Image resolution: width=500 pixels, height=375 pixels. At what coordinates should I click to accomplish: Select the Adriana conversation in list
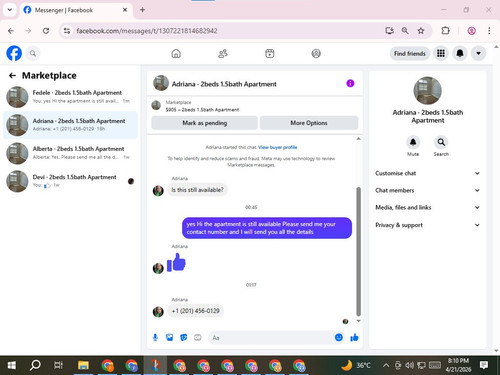coord(70,125)
